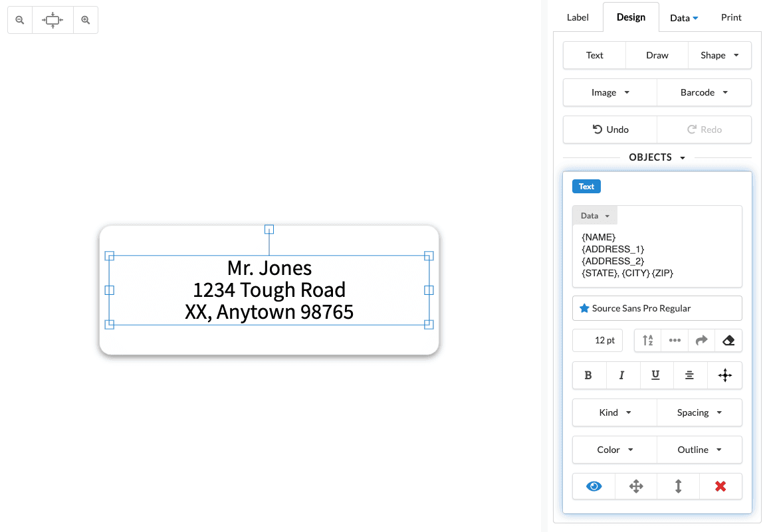
Task: Expand the Shape dropdown
Action: [x=719, y=55]
